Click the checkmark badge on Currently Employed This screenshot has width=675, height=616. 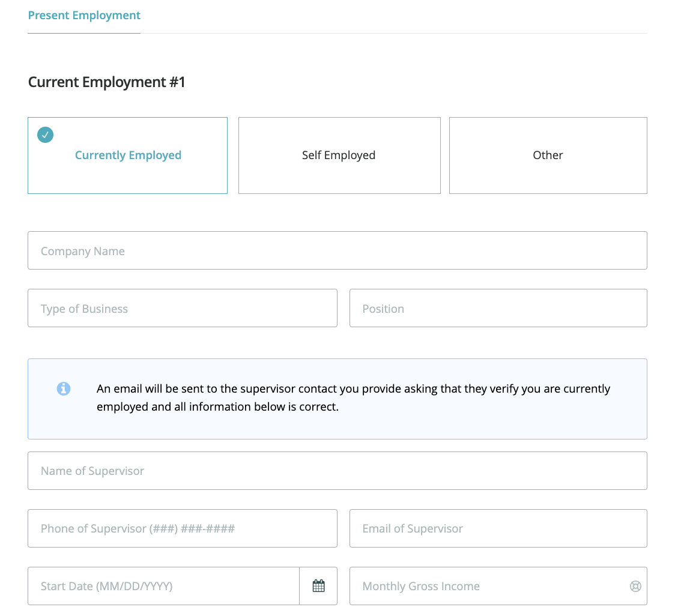(x=45, y=134)
